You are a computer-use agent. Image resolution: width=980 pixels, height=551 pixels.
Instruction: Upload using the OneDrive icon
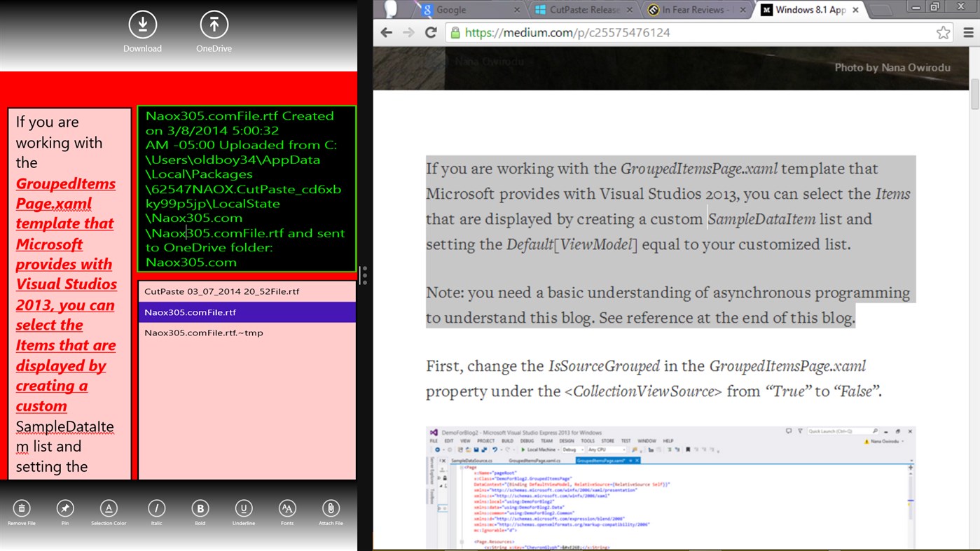point(214,25)
